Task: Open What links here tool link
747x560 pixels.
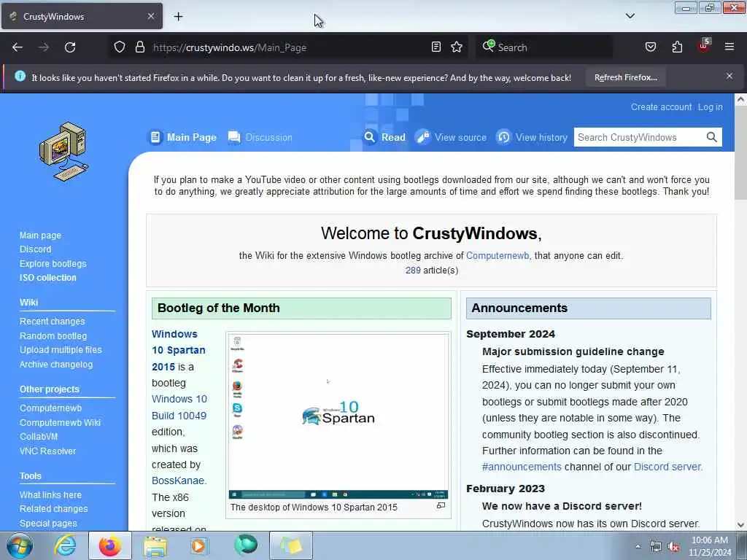Action: pos(50,495)
